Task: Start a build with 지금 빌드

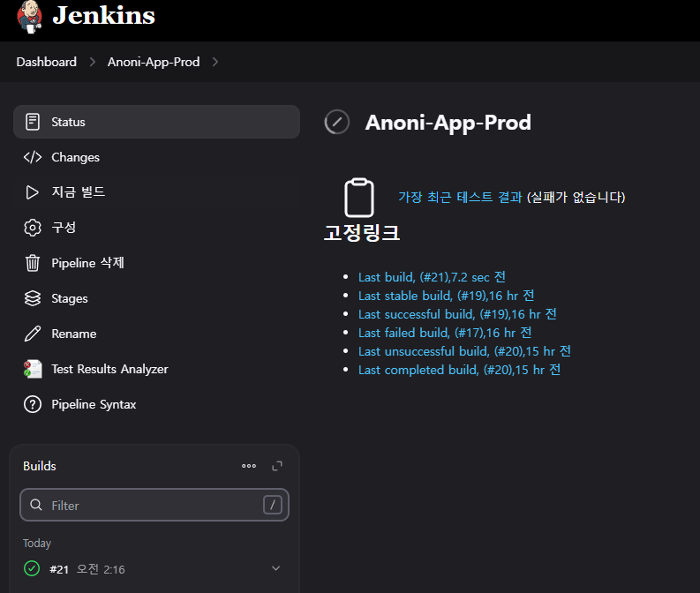Action: pos(157,192)
